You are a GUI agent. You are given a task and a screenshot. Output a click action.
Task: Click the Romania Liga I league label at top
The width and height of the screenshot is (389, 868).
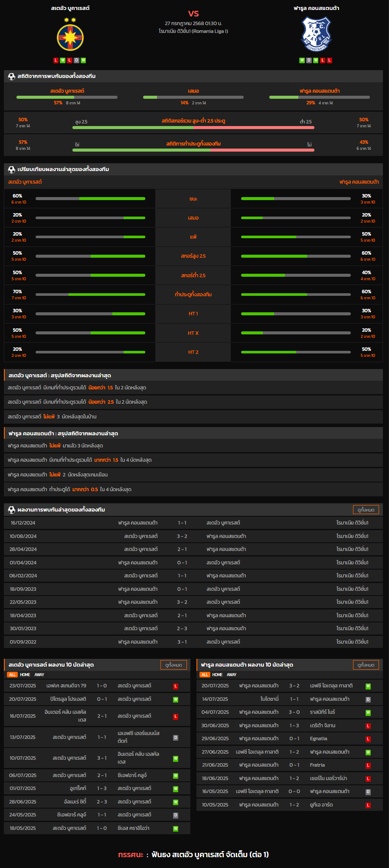coord(193,31)
